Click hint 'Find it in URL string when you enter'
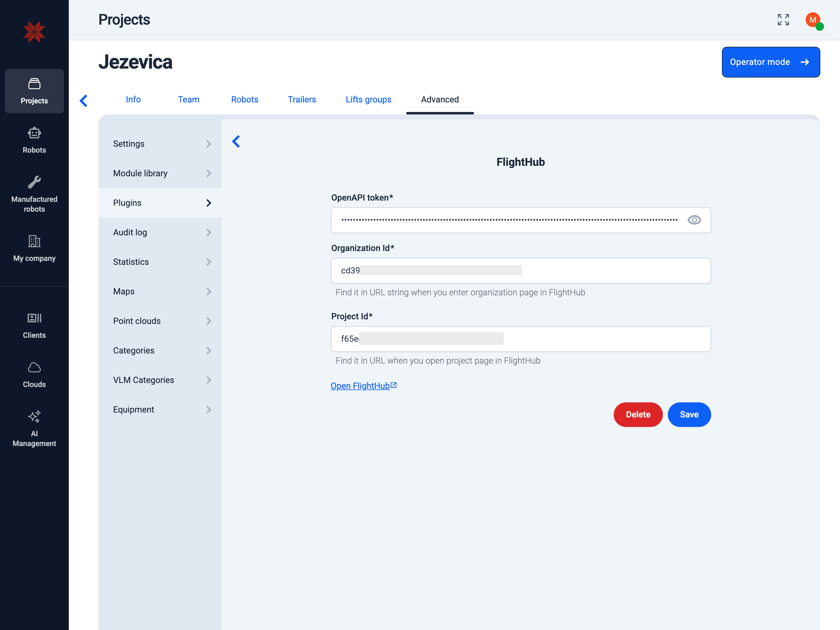This screenshot has width=840, height=630. coord(460,293)
